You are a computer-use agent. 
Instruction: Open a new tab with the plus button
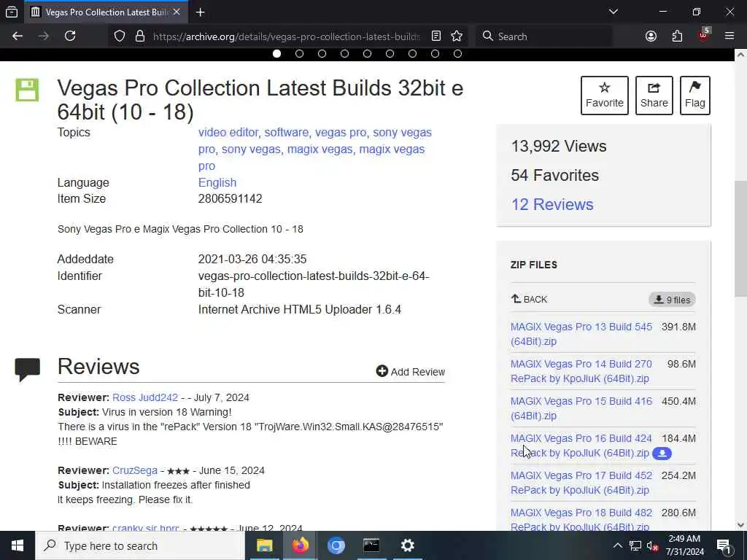point(200,12)
